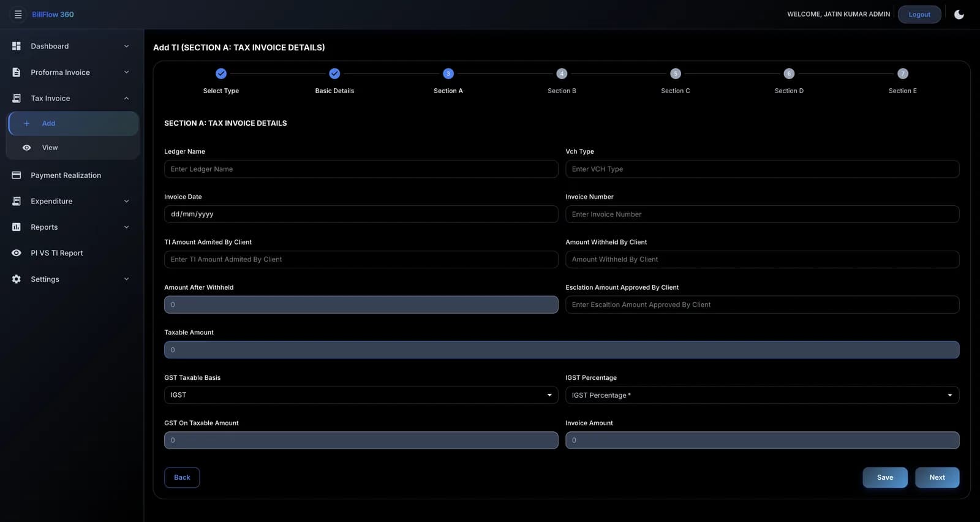Click the Section D step circle
980x522 pixels.
pyautogui.click(x=789, y=74)
